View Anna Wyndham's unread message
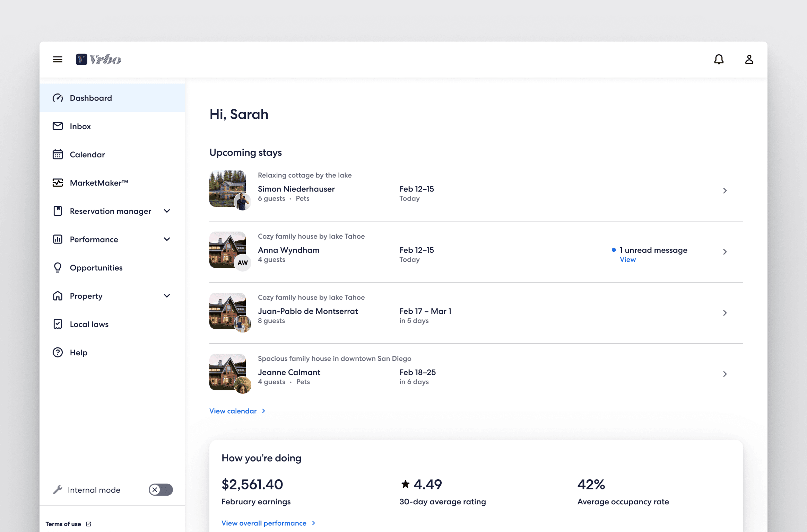Screen dimensions: 807x532 [x=627, y=259]
